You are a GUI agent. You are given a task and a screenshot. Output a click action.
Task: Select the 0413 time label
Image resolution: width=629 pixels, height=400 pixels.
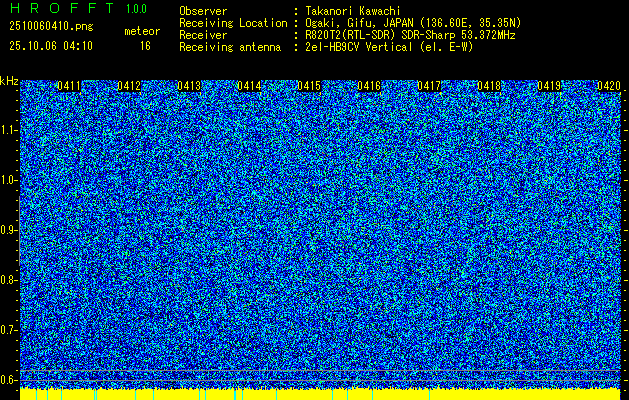(x=189, y=86)
